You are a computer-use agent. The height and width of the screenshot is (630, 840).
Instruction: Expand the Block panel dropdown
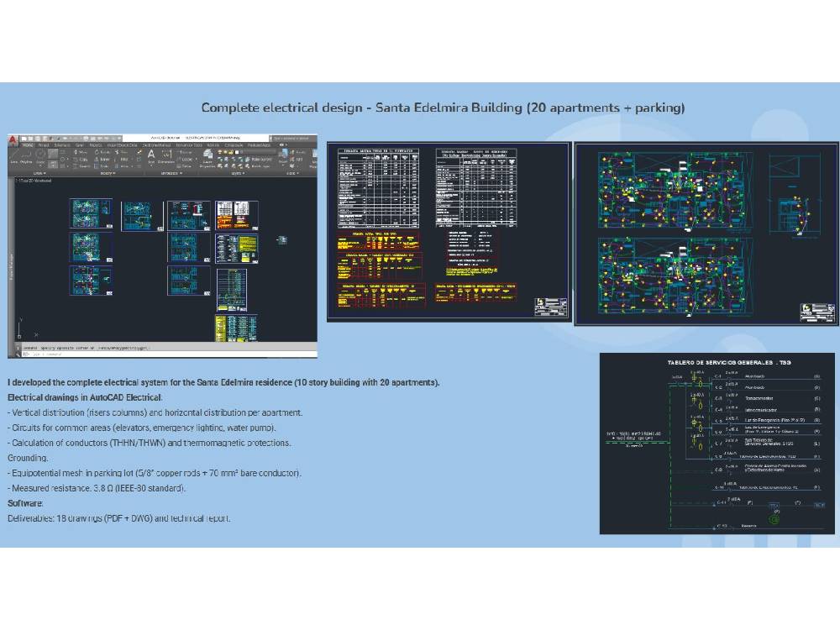(x=293, y=173)
